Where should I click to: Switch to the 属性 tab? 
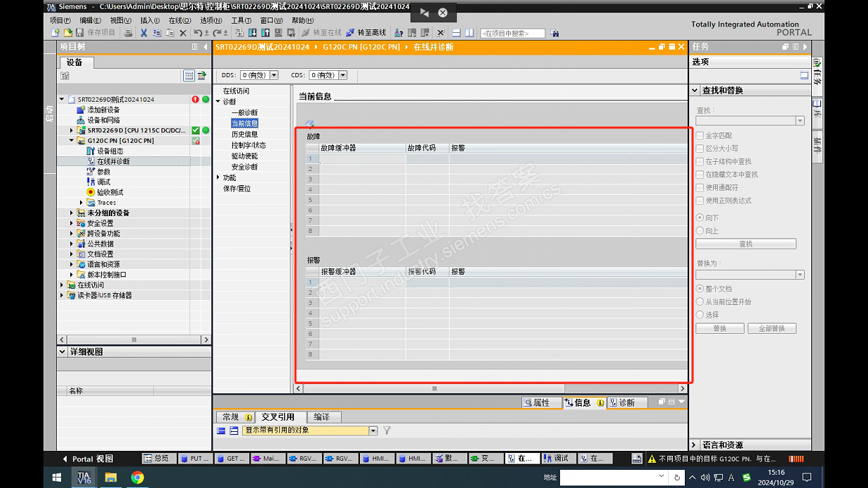point(541,403)
